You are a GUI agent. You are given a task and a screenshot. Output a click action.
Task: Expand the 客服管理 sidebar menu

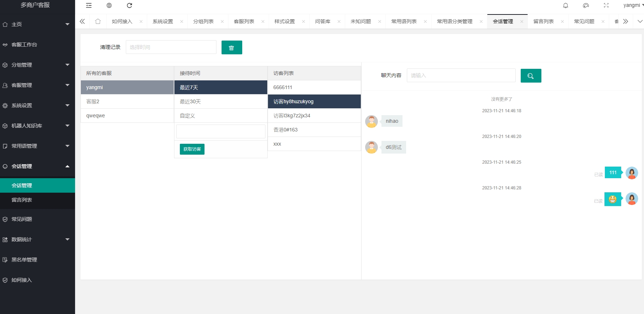point(37,85)
